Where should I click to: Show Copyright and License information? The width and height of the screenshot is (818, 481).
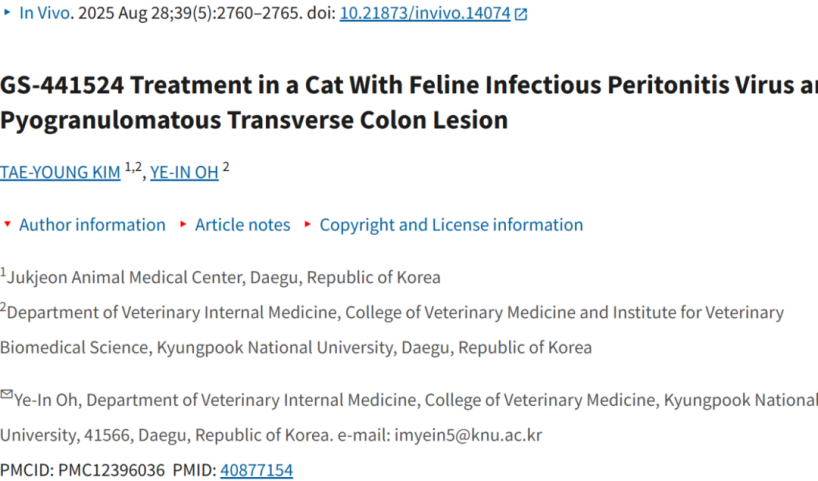(451, 225)
